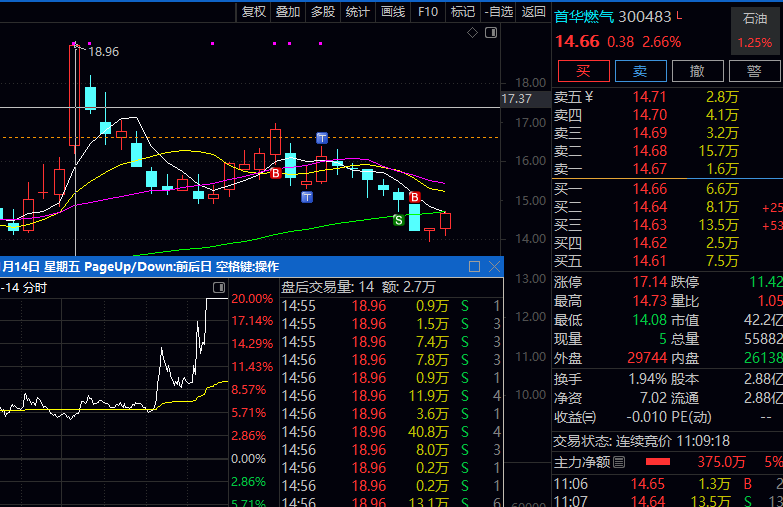
Task: Click the 警 alert button
Action: tap(754, 71)
